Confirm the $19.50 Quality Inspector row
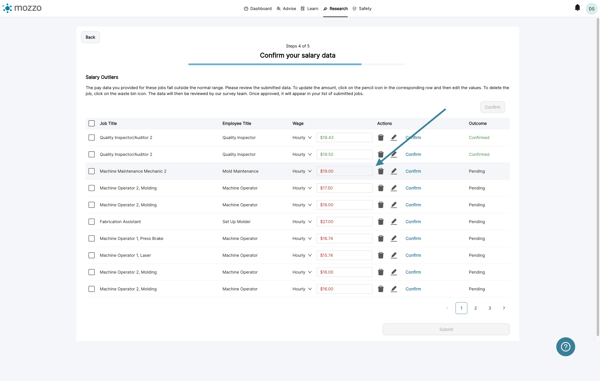600x381 pixels. click(413, 154)
